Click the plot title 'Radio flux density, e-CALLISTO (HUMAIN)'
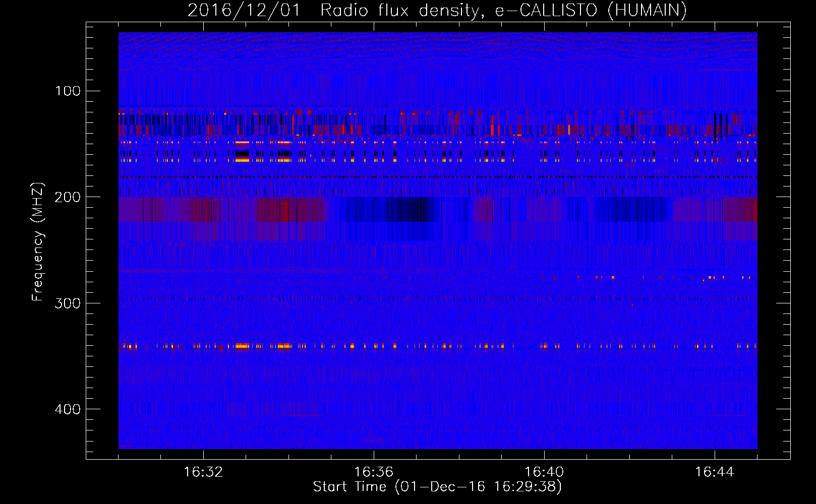816x504 pixels. (x=503, y=11)
